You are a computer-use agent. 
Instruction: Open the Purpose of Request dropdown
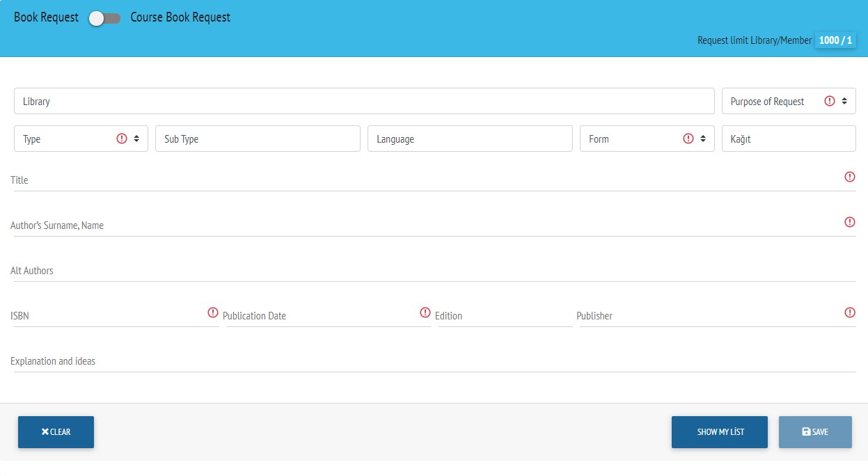[x=789, y=101]
